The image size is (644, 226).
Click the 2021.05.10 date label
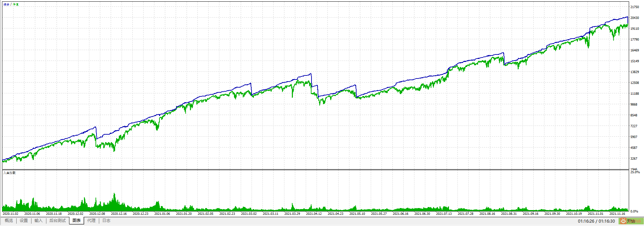[x=357, y=213]
